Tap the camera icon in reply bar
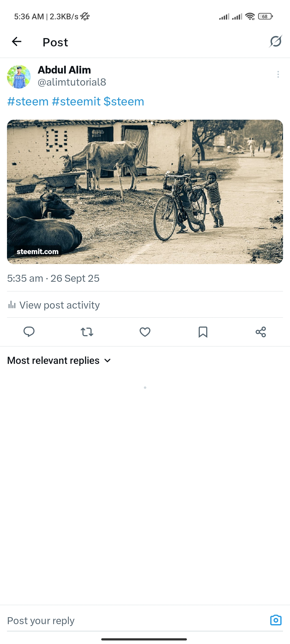The width and height of the screenshot is (290, 644). pyautogui.click(x=275, y=620)
